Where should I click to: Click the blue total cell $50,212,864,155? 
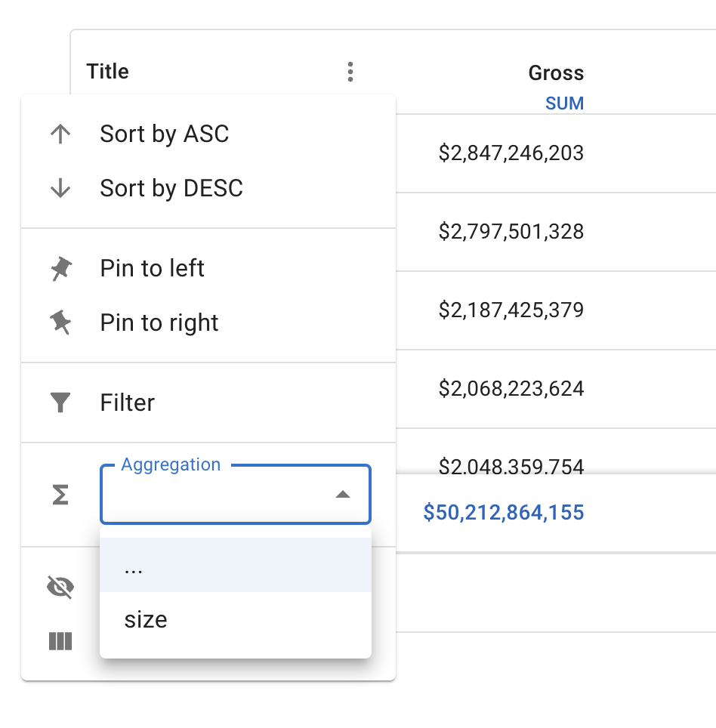[x=503, y=512]
